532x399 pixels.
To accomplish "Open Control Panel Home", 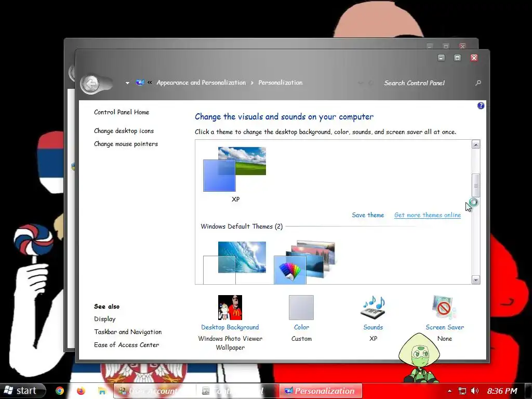I will pos(122,112).
